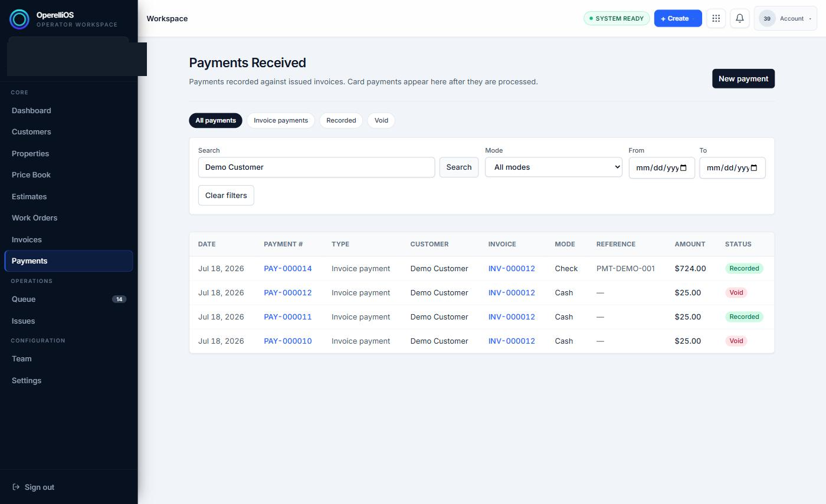The width and height of the screenshot is (826, 504).
Task: Click the $25.00 amount in PAY-000011 row
Action: [x=688, y=317]
